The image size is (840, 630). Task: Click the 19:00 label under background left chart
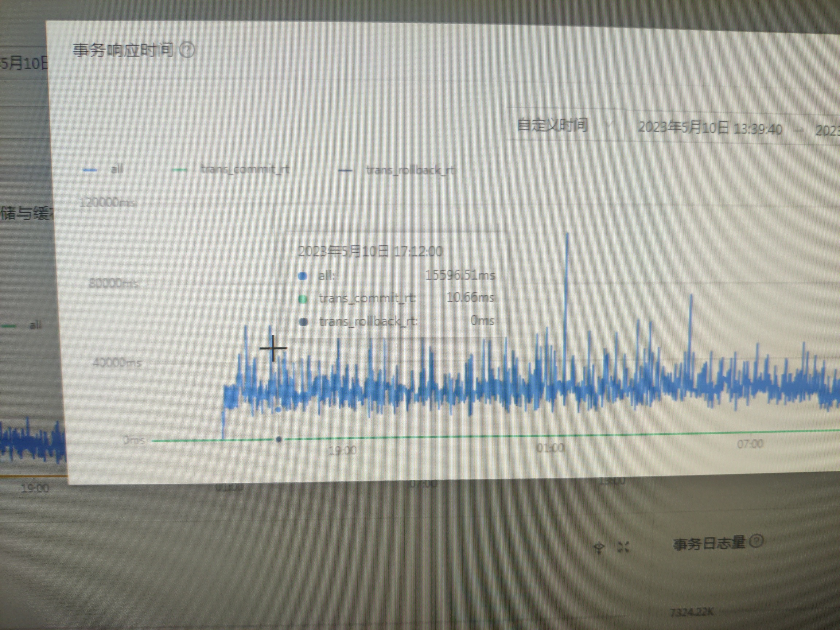[35, 488]
